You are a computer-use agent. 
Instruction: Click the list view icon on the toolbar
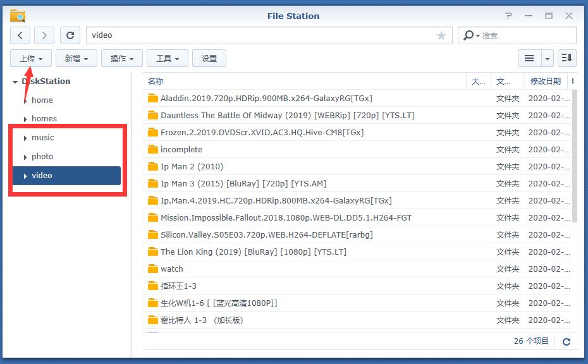click(x=530, y=58)
